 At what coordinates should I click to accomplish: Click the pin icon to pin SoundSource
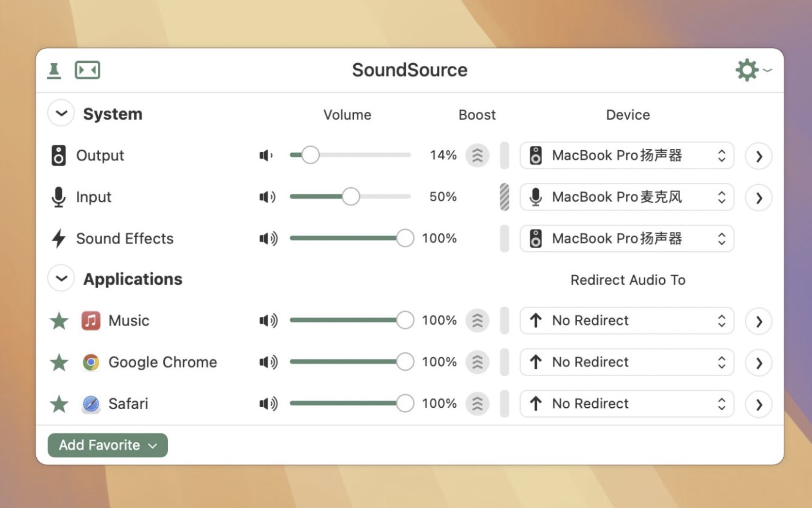(x=54, y=70)
